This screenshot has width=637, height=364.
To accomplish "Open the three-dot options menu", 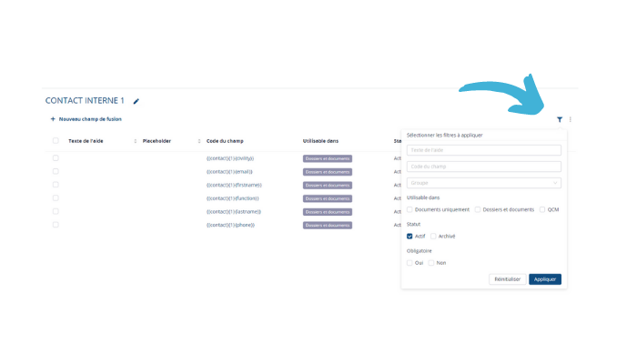I will (x=571, y=119).
